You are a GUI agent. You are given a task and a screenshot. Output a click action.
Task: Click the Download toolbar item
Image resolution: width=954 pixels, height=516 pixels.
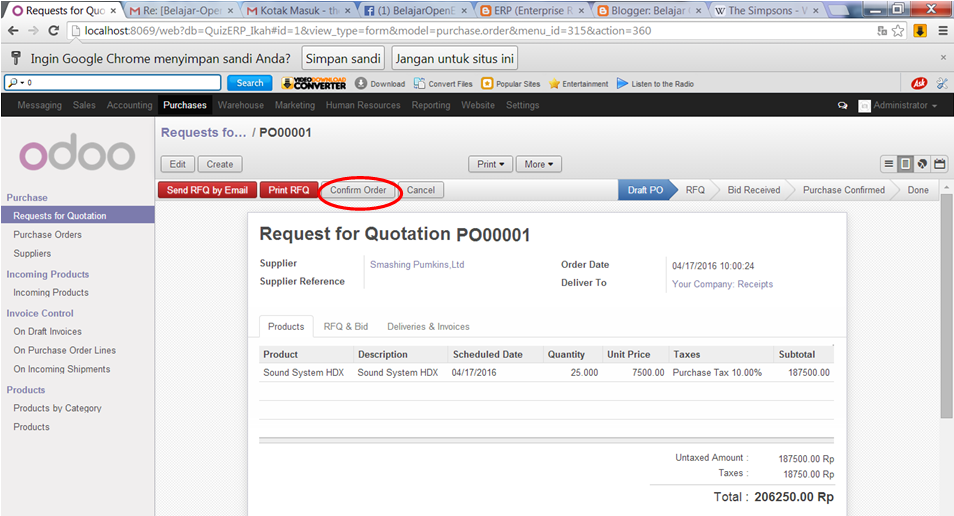380,83
